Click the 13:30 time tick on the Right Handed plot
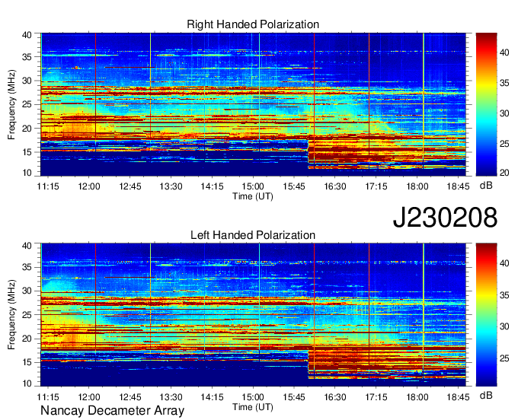The width and height of the screenshot is (518, 420). point(171,186)
